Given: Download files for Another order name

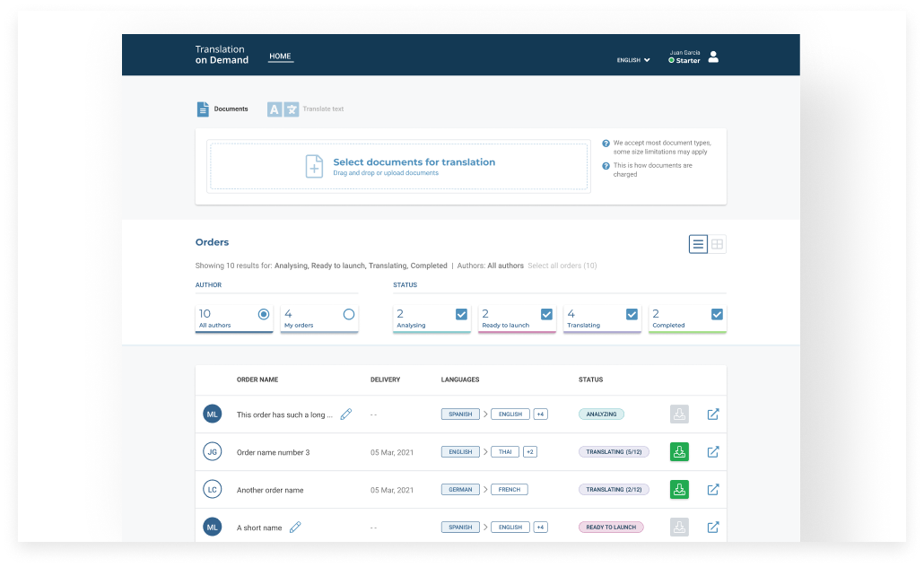Looking at the screenshot, I should (x=679, y=490).
